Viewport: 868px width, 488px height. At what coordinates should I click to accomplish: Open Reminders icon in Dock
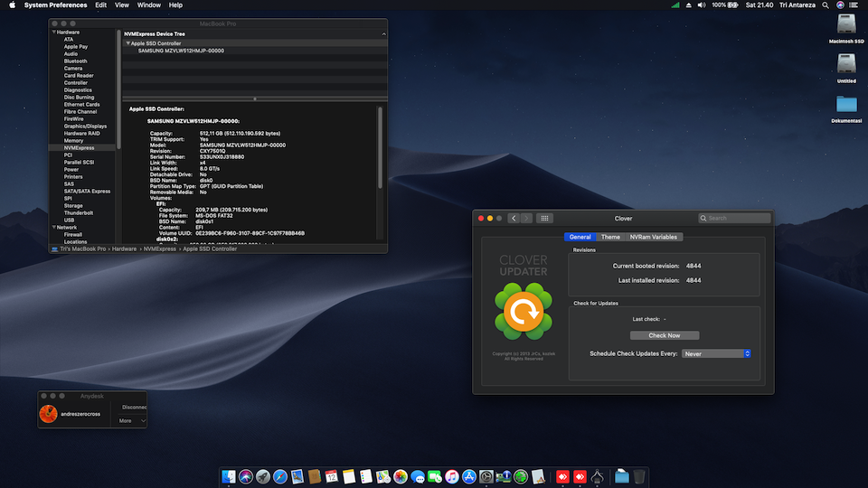click(x=366, y=476)
